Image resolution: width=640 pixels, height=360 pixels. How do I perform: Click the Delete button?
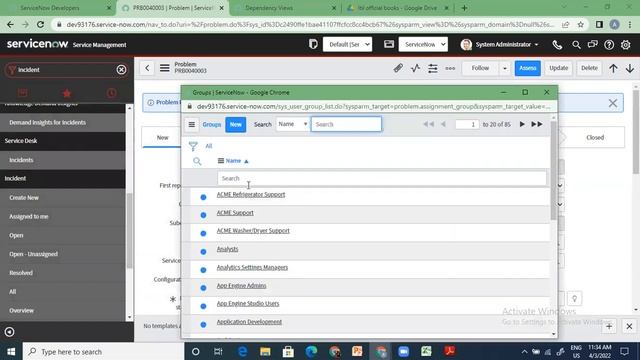pos(589,68)
